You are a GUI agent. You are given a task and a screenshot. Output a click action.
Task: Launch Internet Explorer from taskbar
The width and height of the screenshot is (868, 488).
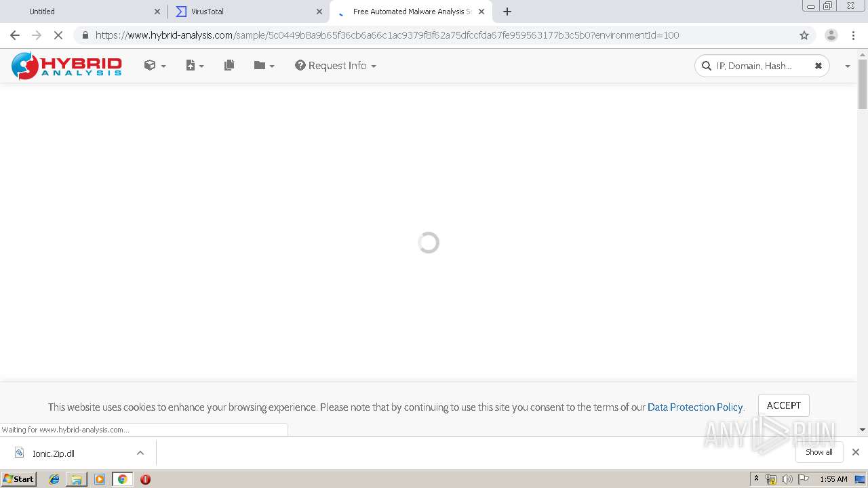54,479
